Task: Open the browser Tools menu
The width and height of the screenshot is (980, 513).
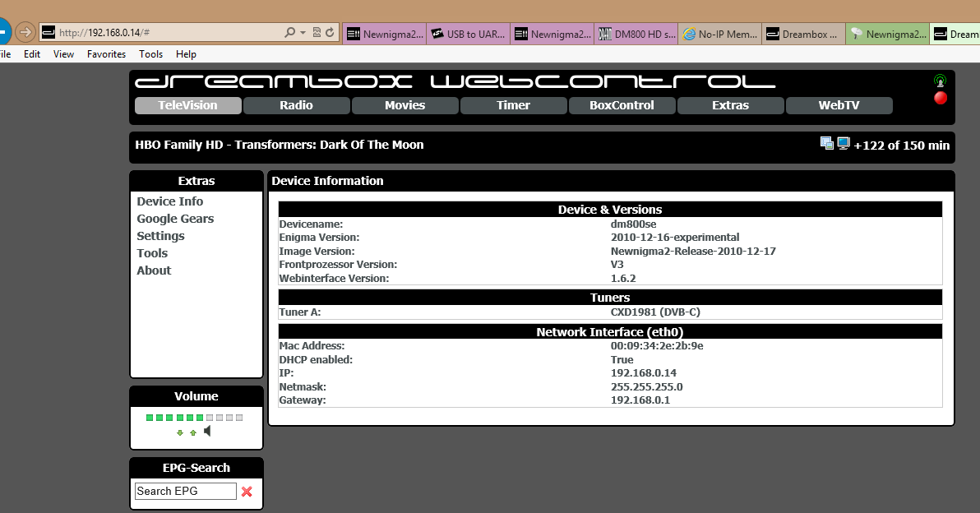Action: point(150,54)
